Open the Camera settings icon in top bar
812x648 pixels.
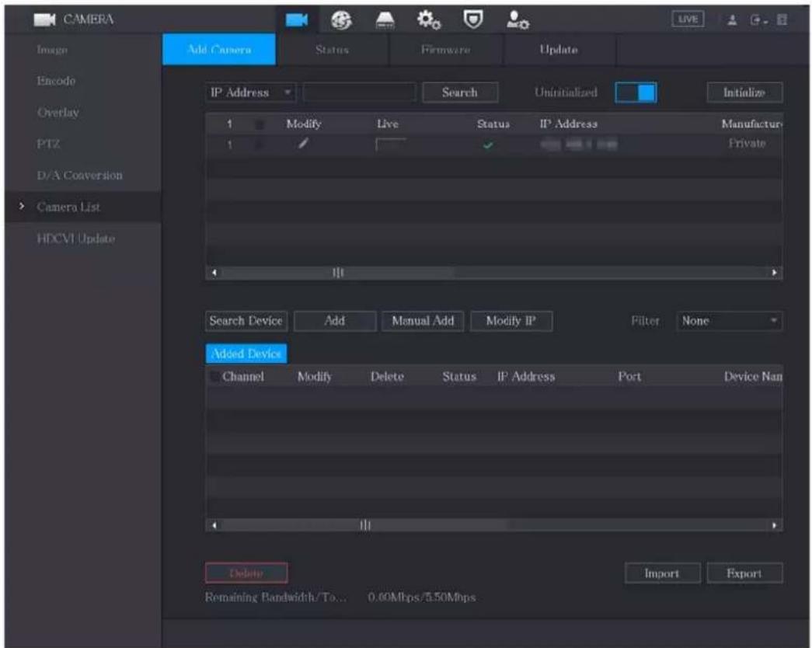297,20
